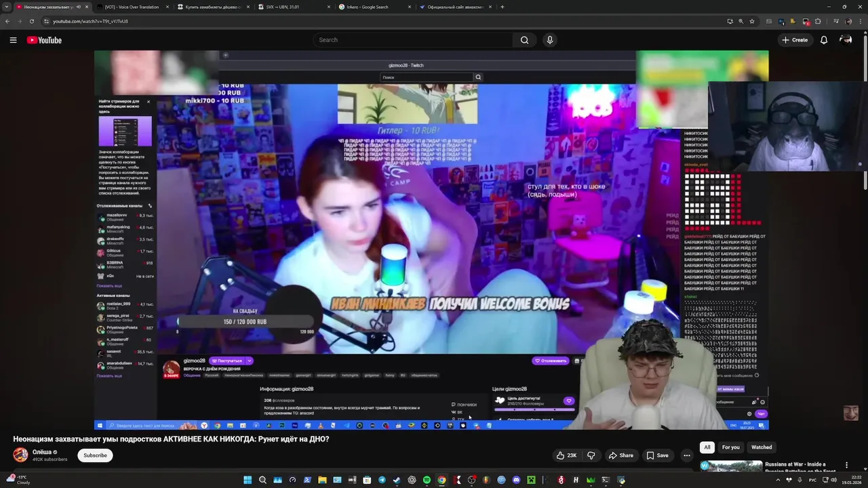The width and height of the screenshot is (868, 488).
Task: Bookmark this page with star icon
Action: [752, 21]
